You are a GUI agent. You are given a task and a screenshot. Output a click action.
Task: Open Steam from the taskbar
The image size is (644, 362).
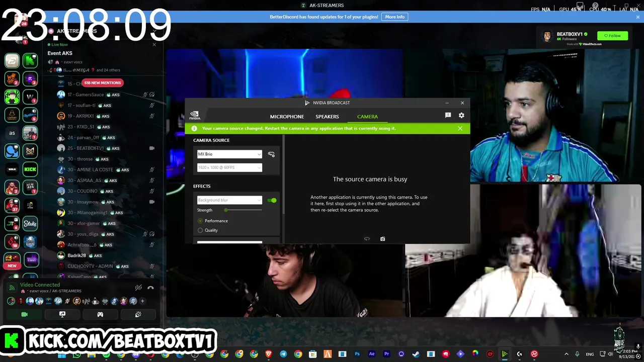(x=416, y=354)
